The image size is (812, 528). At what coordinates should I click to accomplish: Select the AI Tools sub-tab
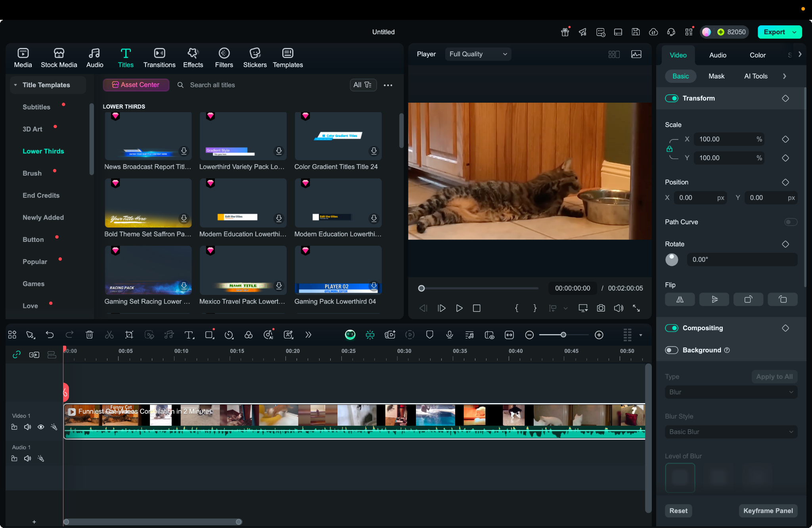756,76
